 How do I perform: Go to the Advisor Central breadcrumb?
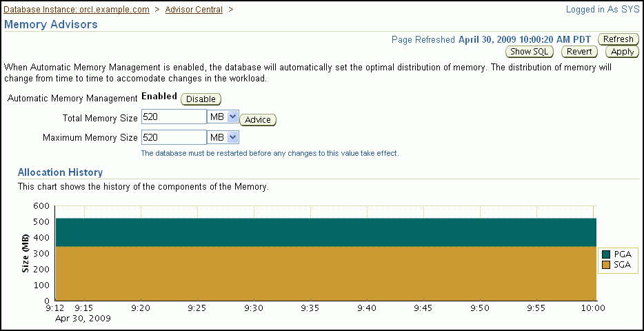point(194,10)
